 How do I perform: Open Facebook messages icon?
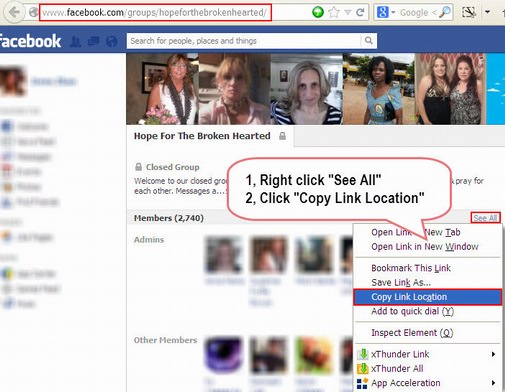(x=93, y=42)
